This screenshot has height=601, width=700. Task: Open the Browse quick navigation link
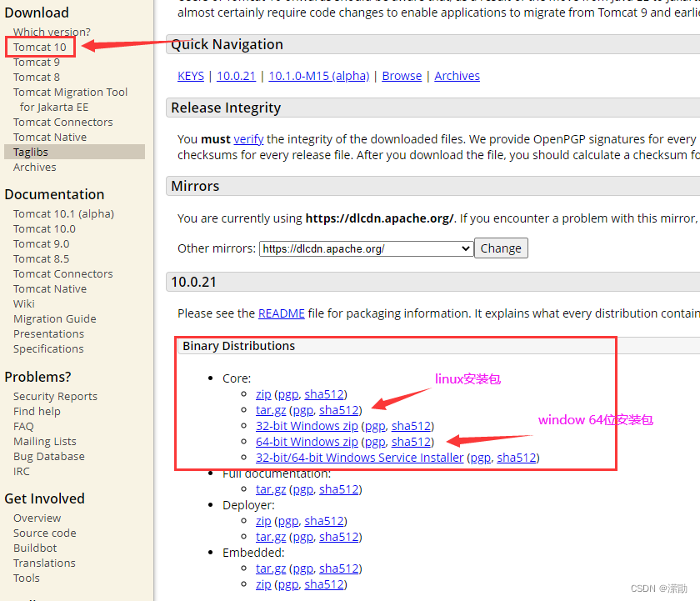[x=402, y=76]
